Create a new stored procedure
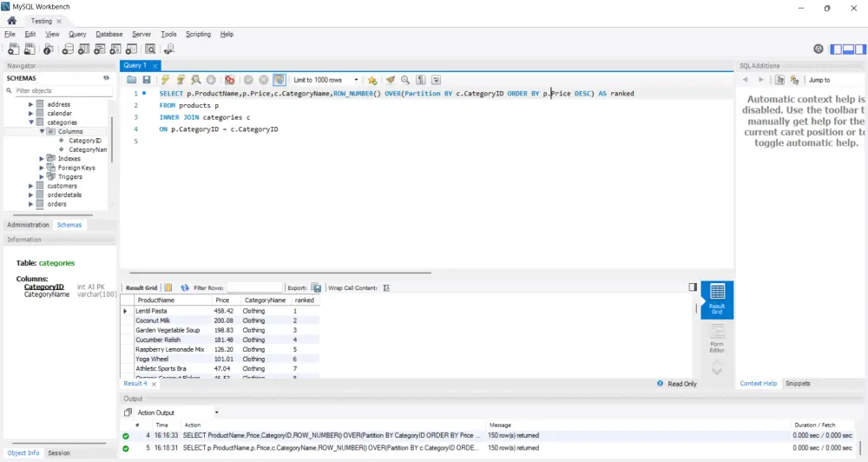868x462 pixels. [115, 49]
